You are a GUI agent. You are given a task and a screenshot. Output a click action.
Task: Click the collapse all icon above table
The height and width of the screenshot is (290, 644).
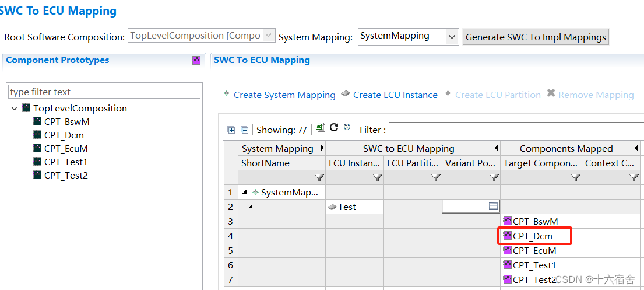point(244,130)
